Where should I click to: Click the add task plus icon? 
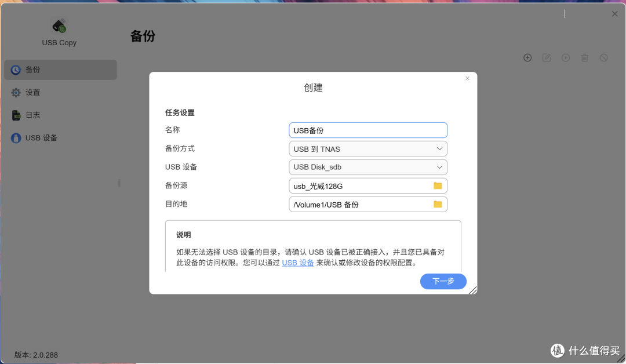527,58
